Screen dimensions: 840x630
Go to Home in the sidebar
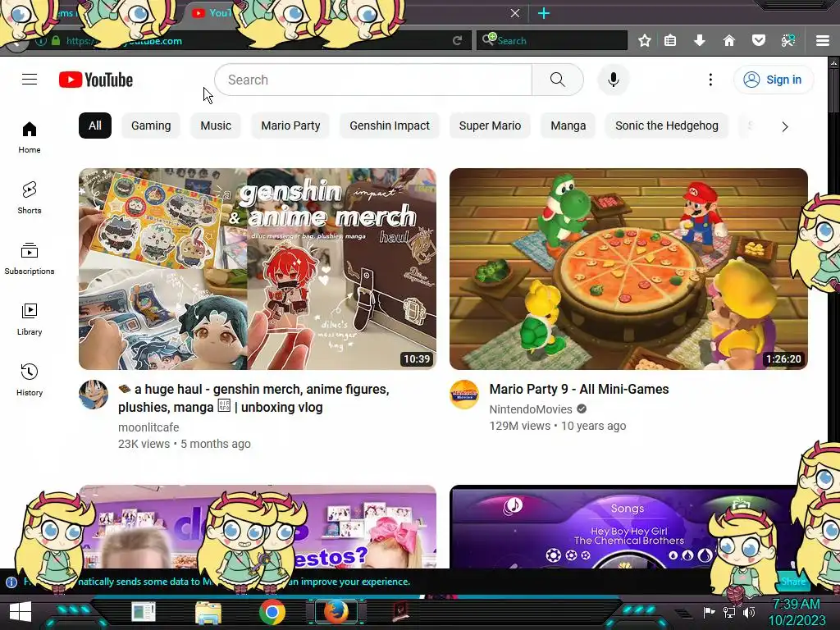click(x=30, y=137)
